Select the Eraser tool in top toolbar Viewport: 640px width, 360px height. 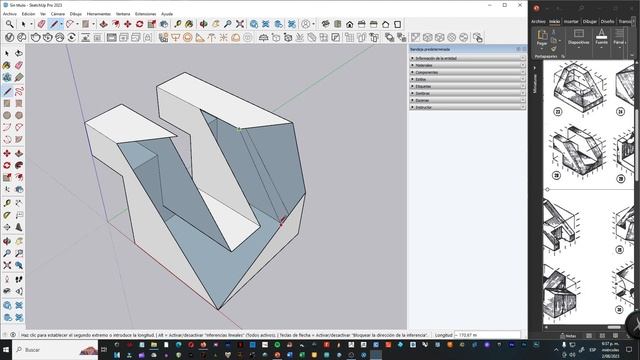41,24
